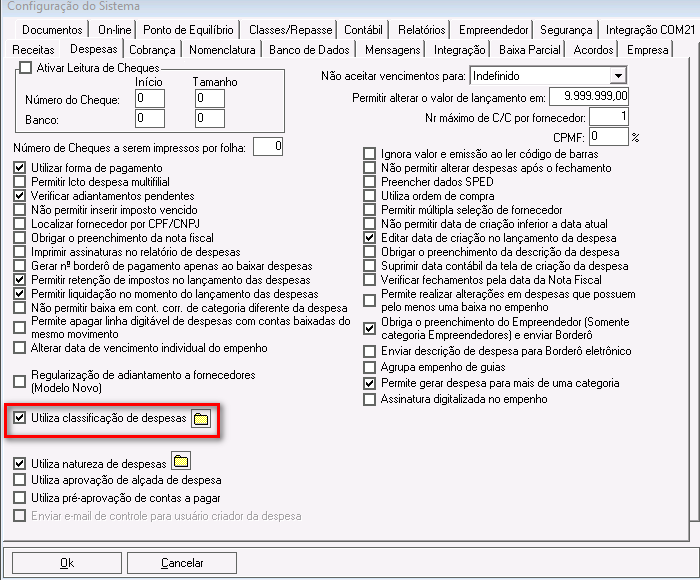Enable Alterar data de vencimento individual
Image resolution: width=700 pixels, height=580 pixels.
tap(20, 348)
